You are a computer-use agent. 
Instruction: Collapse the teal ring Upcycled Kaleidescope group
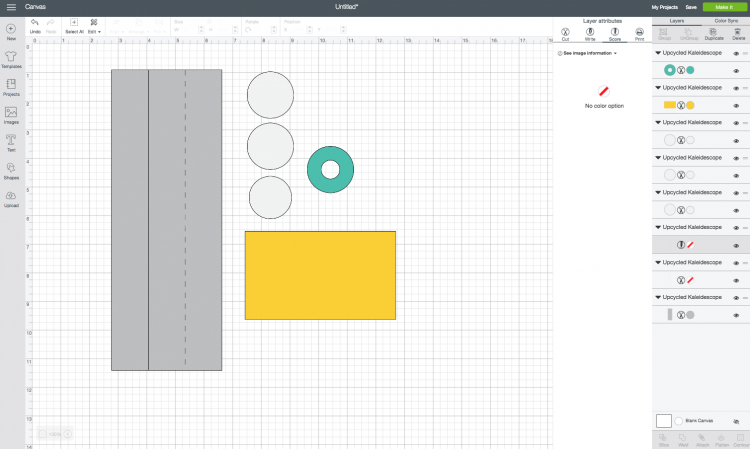tap(658, 53)
